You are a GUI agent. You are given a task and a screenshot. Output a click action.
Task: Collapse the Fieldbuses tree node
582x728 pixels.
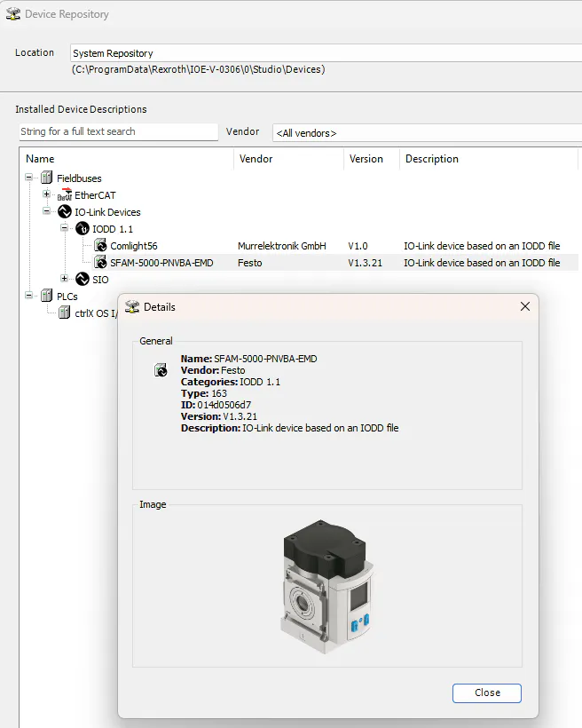point(29,178)
